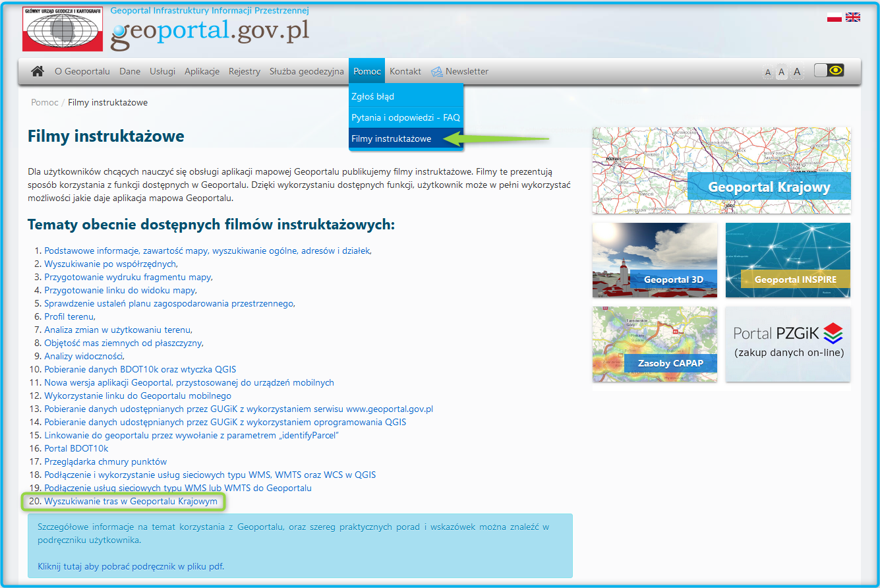880x588 pixels.
Task: Open the "Rejestry" menu
Action: tap(245, 71)
